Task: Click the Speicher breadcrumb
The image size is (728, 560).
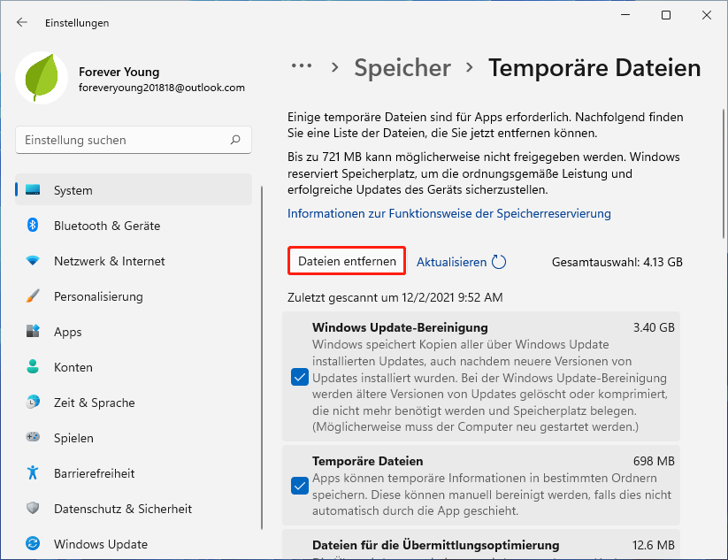Action: click(x=402, y=68)
